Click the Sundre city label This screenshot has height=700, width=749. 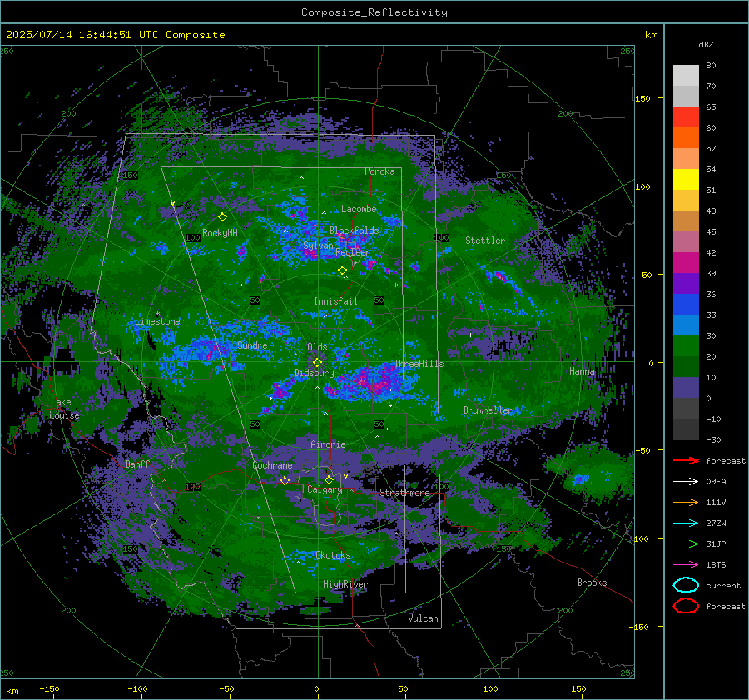252,345
